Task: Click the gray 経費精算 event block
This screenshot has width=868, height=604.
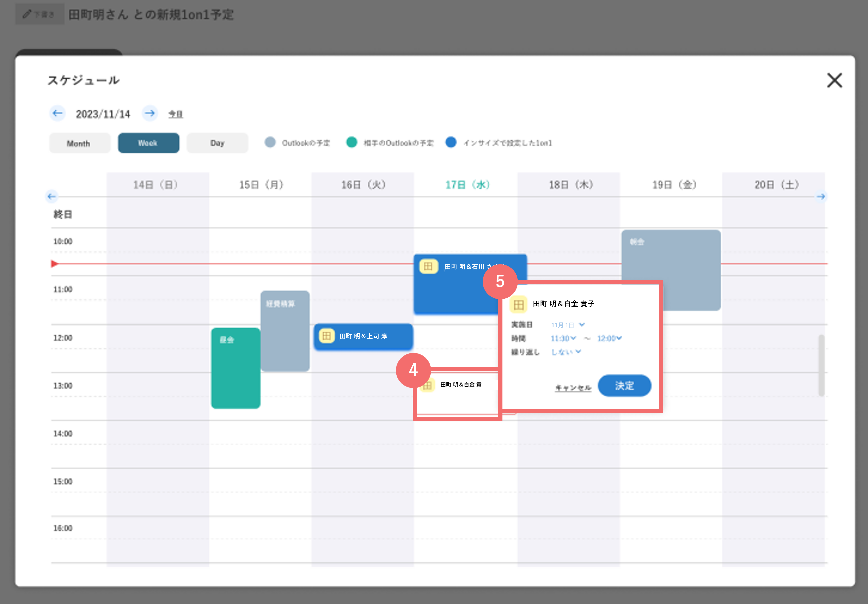Action: tap(285, 331)
